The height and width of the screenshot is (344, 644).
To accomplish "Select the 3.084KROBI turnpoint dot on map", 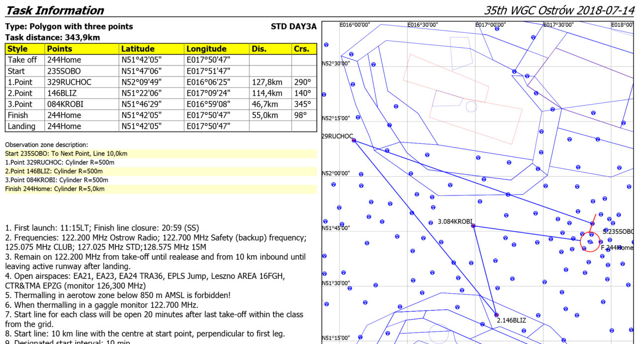I will click(x=473, y=226).
